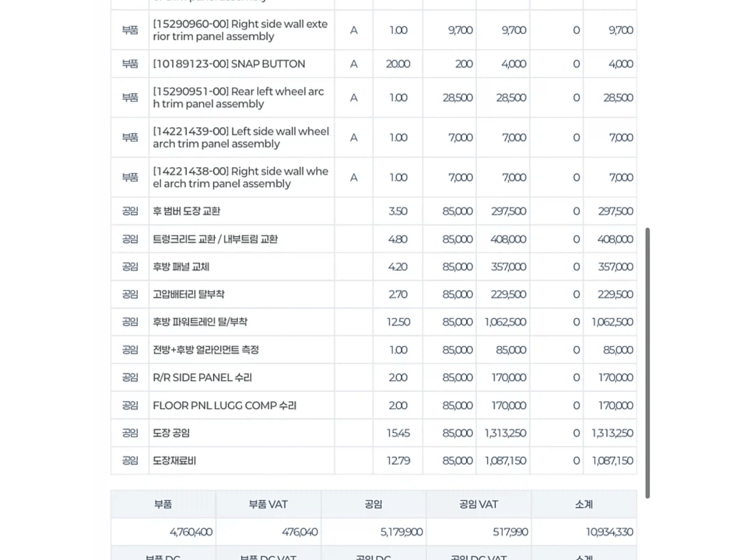This screenshot has height=560, width=747.
Task: Click the 도장 공임 labor row
Action: [x=374, y=432]
